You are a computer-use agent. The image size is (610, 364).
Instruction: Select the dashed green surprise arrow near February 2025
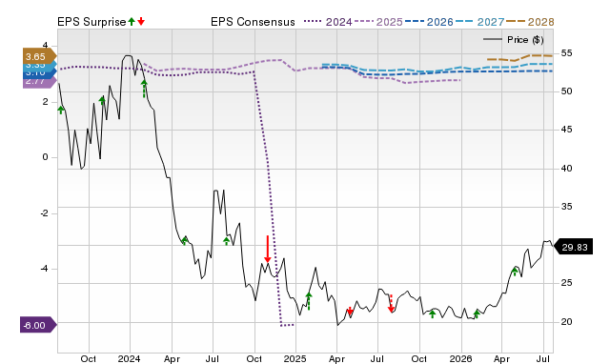309,301
